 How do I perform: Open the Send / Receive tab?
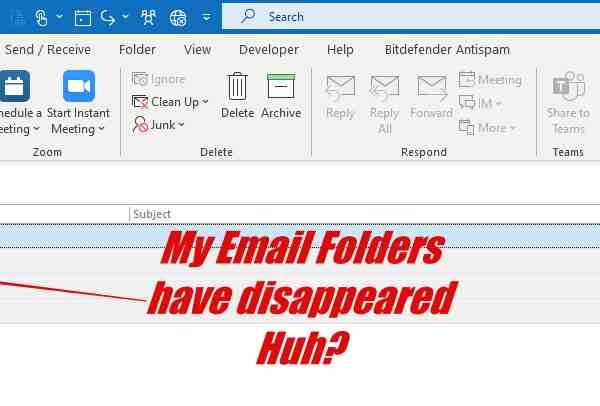click(x=48, y=50)
